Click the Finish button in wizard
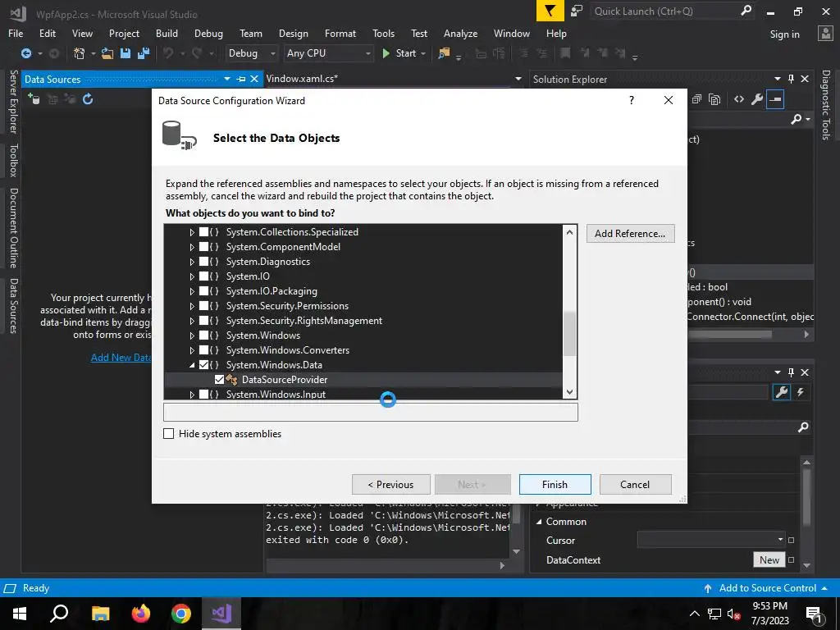Screen dimensions: 840x630 point(555,484)
